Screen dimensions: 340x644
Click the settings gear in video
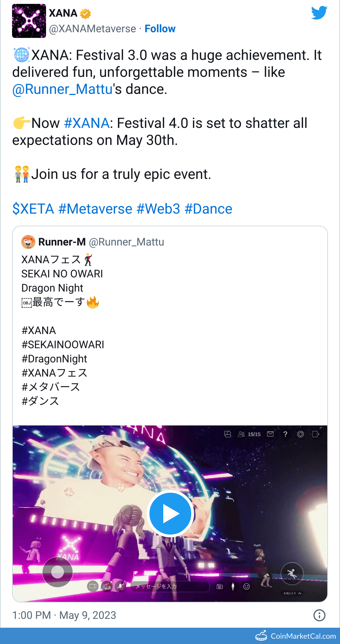pyautogui.click(x=300, y=434)
